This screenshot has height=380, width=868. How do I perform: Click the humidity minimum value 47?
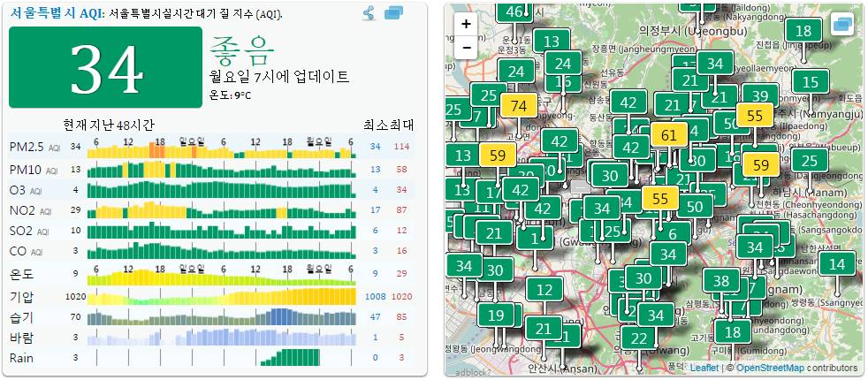click(x=376, y=317)
